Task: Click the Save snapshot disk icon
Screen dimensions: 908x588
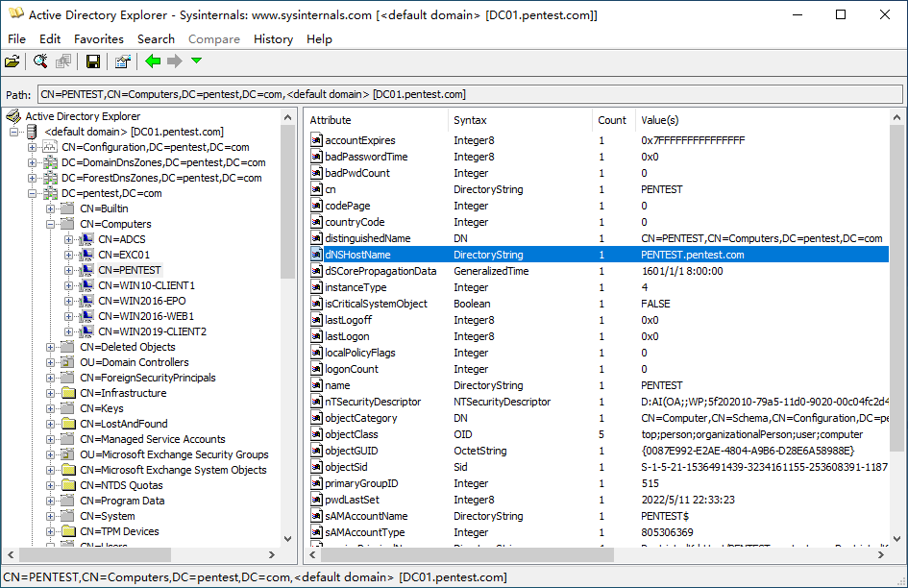Action: (x=92, y=61)
